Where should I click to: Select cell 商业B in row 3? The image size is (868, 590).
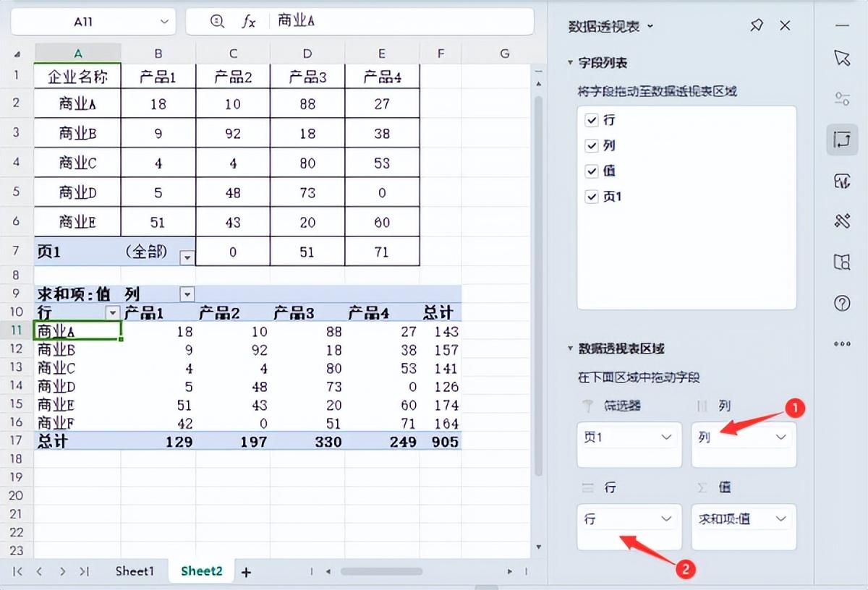coord(78,133)
